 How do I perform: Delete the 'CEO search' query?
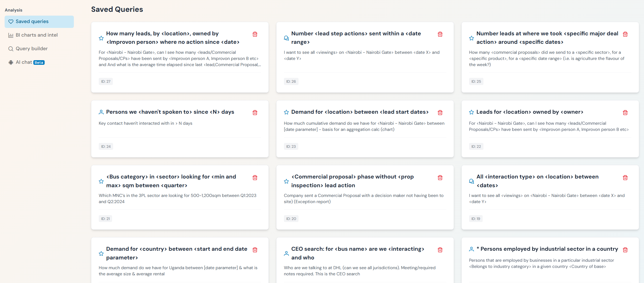pyautogui.click(x=440, y=250)
